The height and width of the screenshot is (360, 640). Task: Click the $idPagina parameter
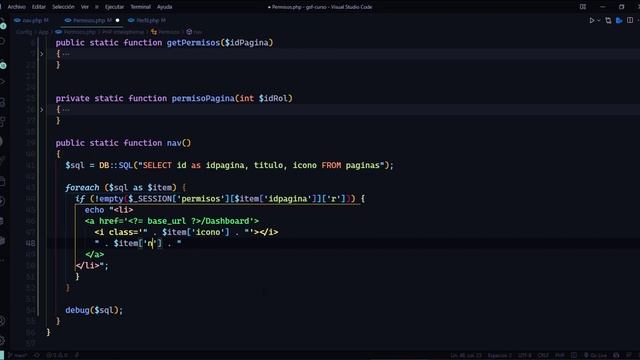click(x=247, y=43)
